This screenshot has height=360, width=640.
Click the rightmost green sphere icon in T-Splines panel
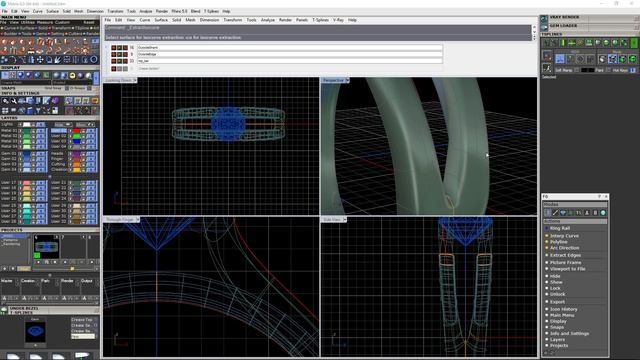633,59
